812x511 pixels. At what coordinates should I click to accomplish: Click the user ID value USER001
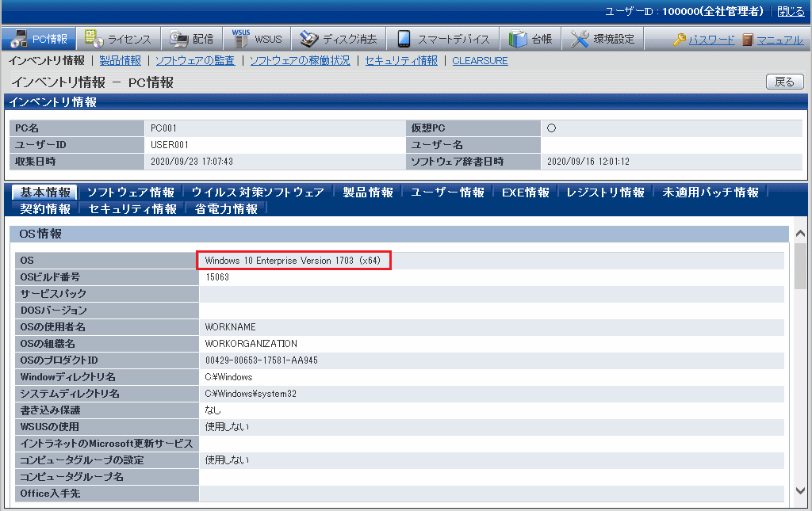click(x=170, y=145)
